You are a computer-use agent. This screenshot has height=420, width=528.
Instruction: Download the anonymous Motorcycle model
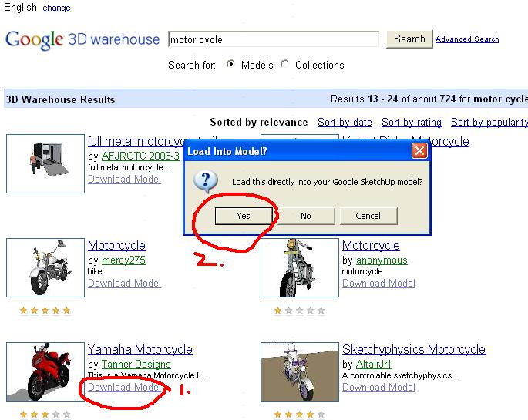[x=378, y=284]
